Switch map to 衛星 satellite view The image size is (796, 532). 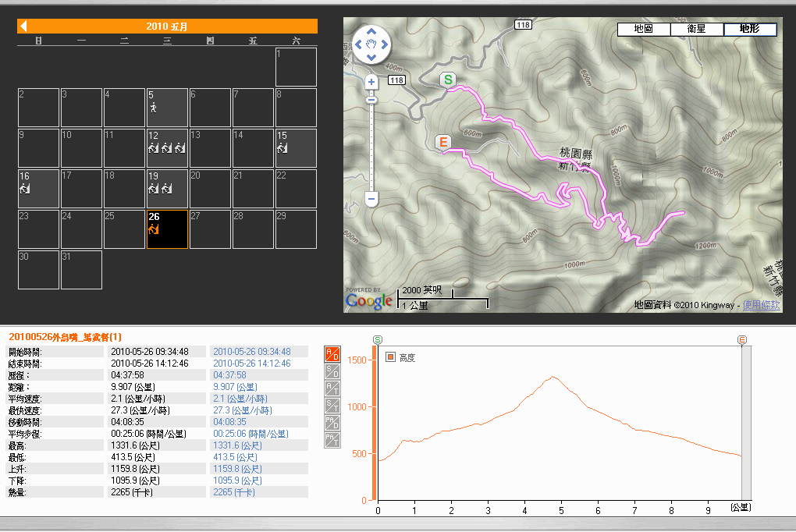pos(696,29)
